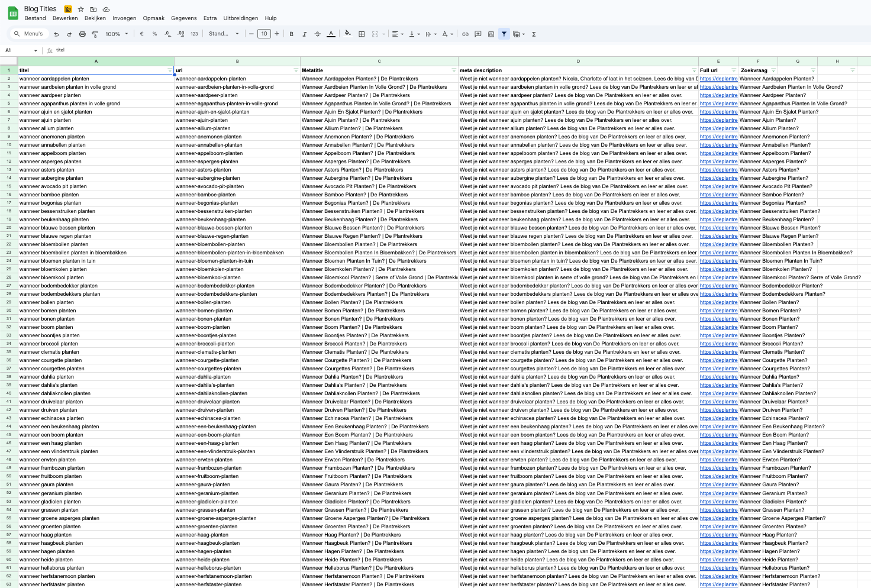Open filter menu for Full url column

coord(734,70)
